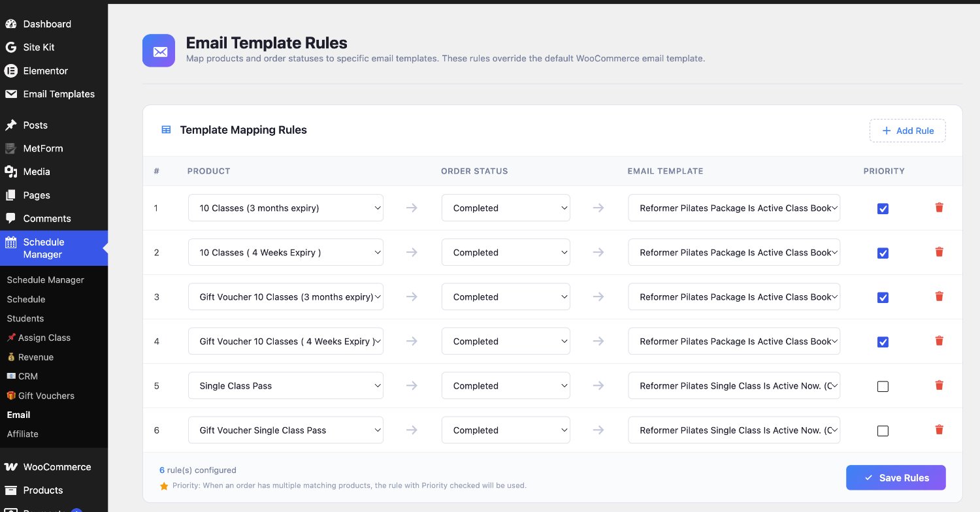
Task: Click the Posts pushpin icon
Action: (10, 125)
